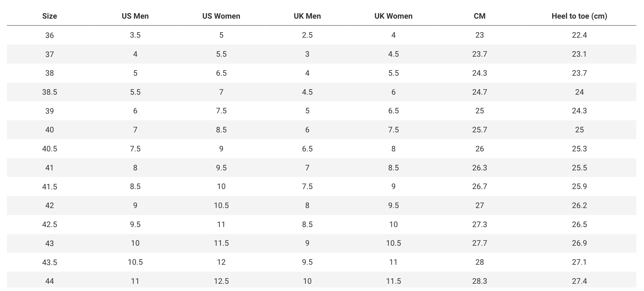Click US Men value 3.5
Image resolution: width=644 pixels, height=291 pixels.
click(x=135, y=35)
